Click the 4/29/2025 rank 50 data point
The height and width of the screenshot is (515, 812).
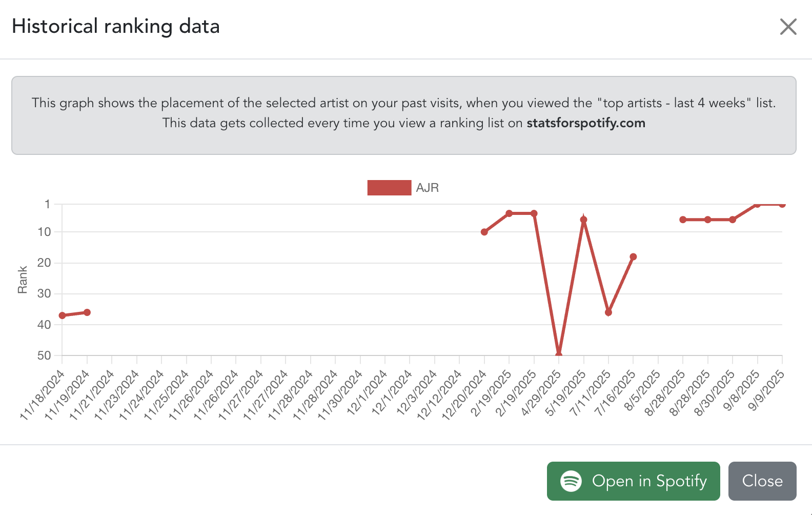(559, 354)
